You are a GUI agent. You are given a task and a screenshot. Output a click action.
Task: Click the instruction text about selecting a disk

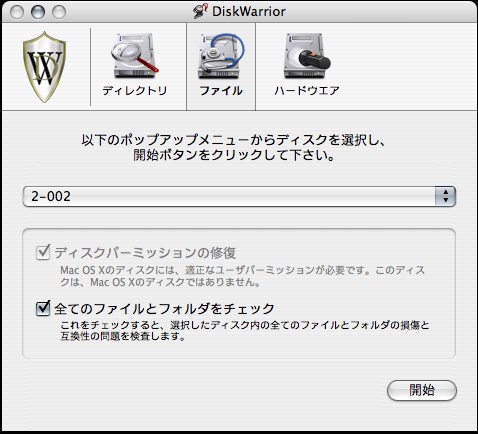234,147
